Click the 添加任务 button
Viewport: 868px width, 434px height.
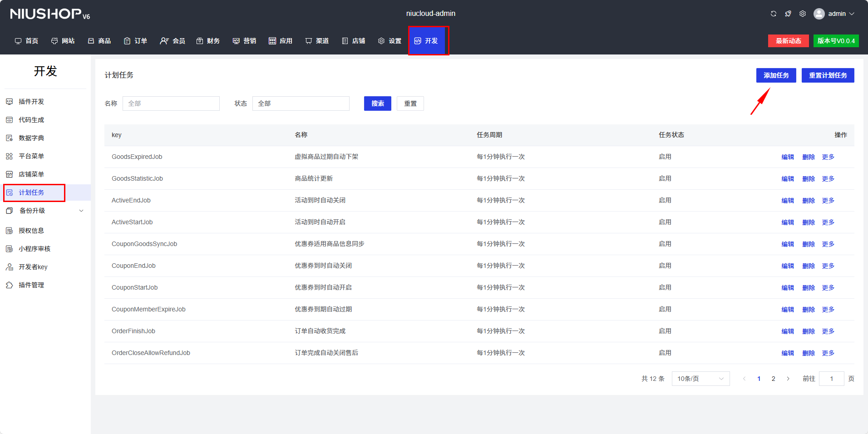pyautogui.click(x=776, y=75)
